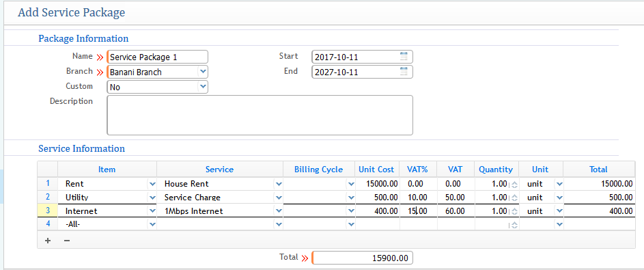Click the Item column header

[x=107, y=170]
